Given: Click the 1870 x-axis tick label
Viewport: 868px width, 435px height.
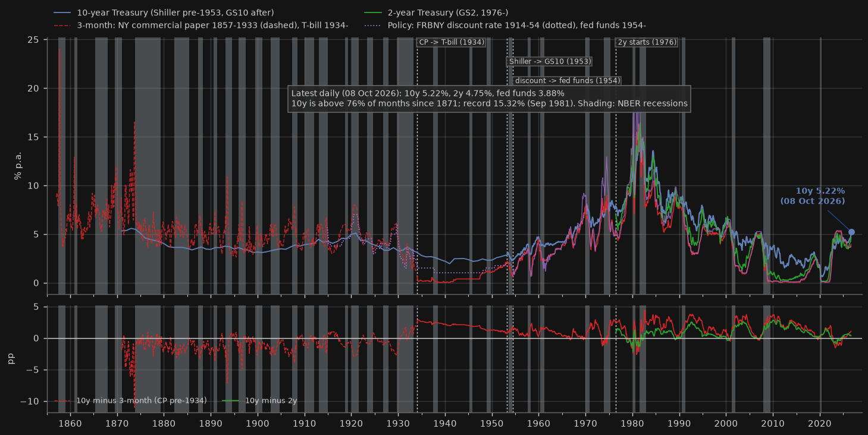Looking at the screenshot, I should 117,423.
